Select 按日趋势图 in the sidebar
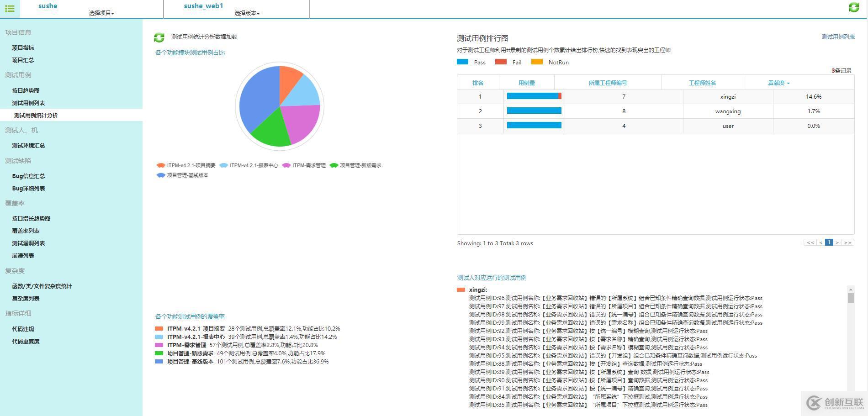 pos(26,90)
